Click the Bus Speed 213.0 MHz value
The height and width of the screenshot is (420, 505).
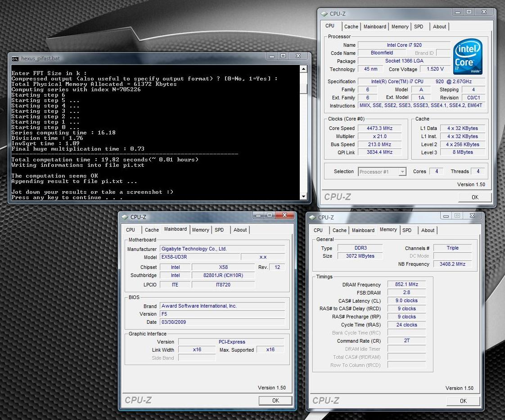[380, 144]
